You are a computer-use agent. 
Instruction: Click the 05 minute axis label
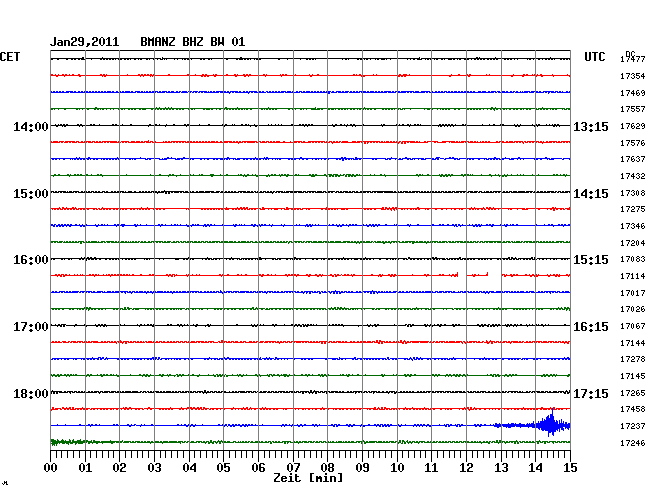[x=223, y=468]
